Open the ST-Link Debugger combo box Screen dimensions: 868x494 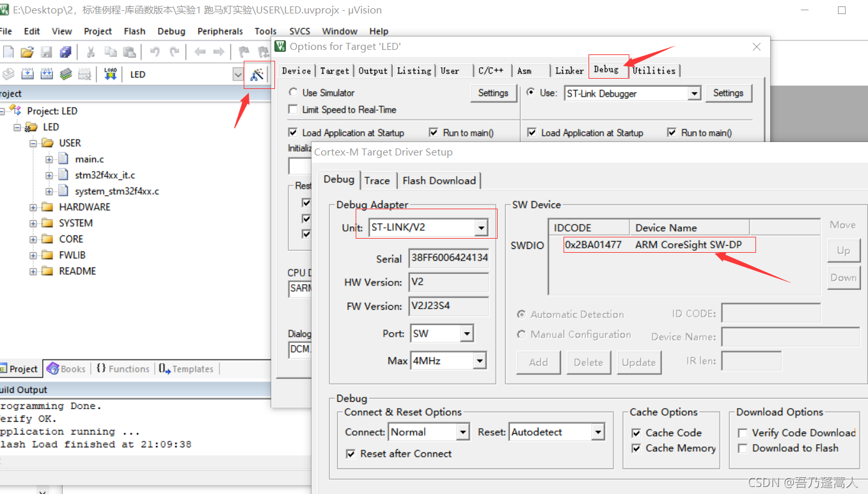click(x=695, y=93)
